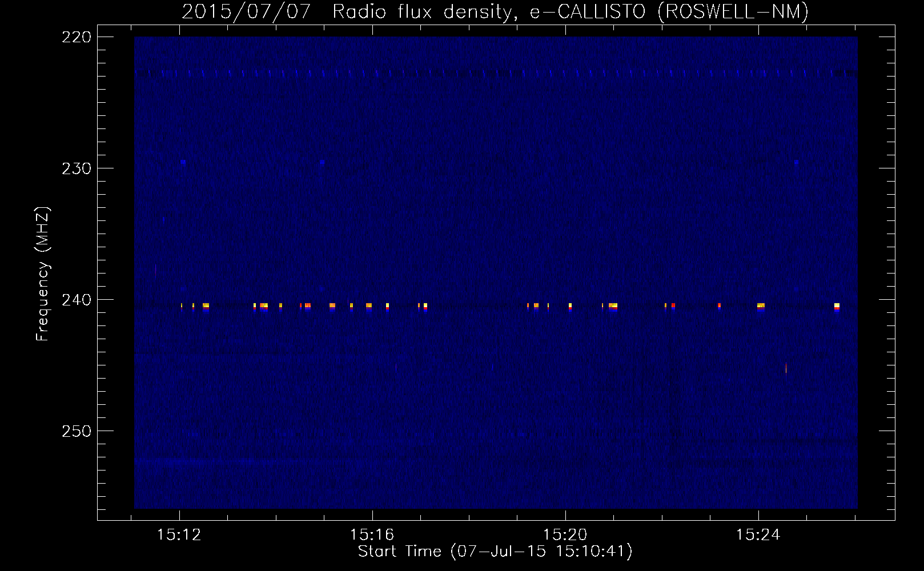Screen dimensions: 924x571
Task: Click the 220 frequency axis label
Action: [76, 37]
